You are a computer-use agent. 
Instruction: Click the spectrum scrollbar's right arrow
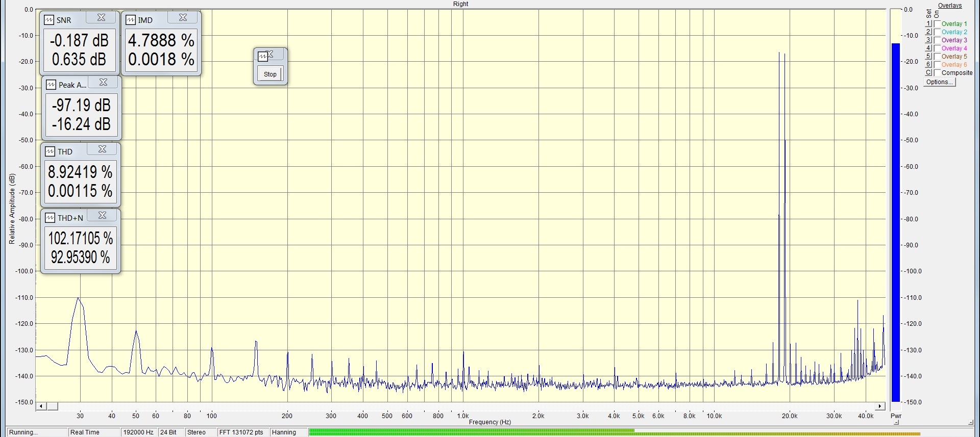coord(880,406)
